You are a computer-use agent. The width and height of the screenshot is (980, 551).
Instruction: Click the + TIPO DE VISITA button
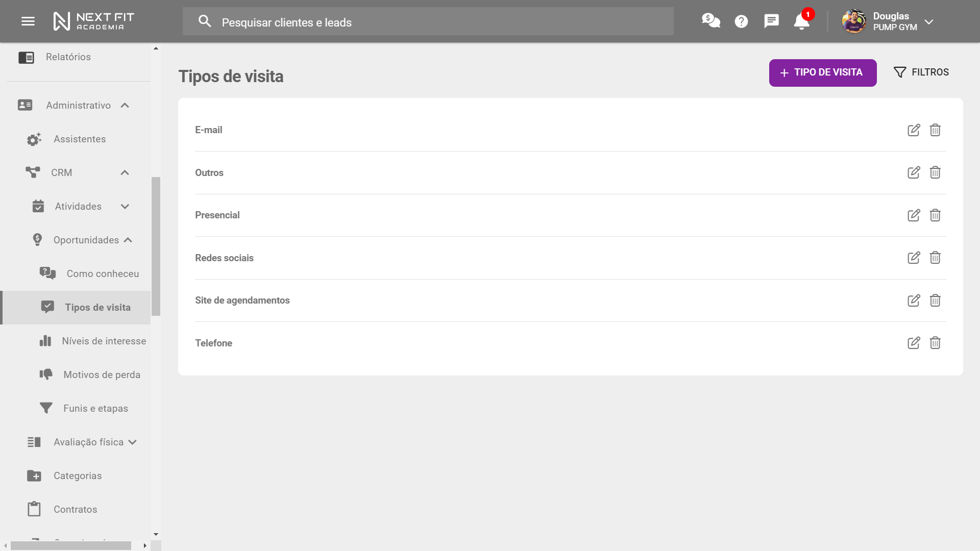822,72
